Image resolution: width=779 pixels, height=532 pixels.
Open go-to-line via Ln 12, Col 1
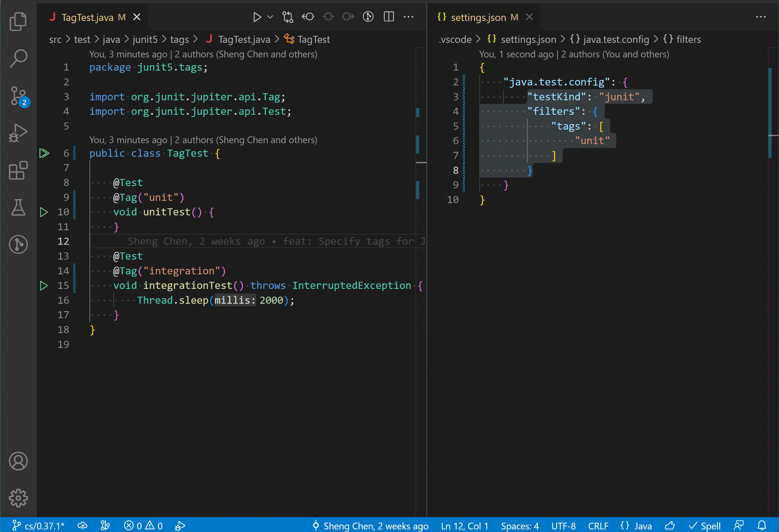click(465, 526)
